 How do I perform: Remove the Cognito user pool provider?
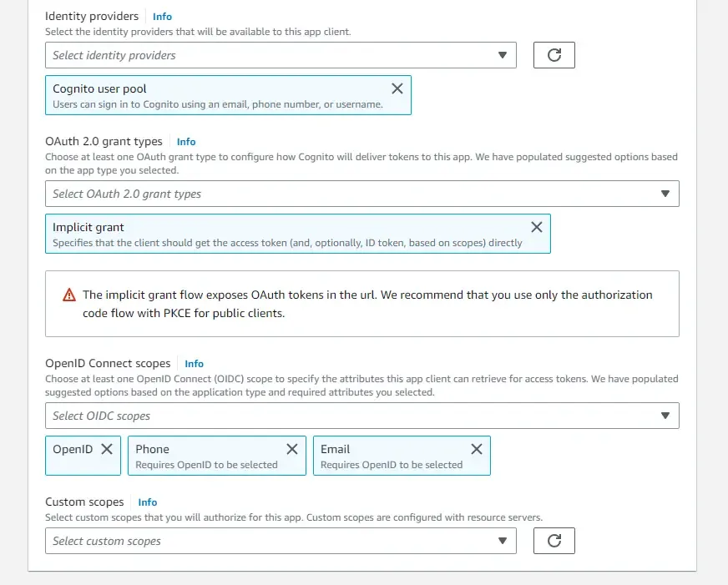coord(397,88)
